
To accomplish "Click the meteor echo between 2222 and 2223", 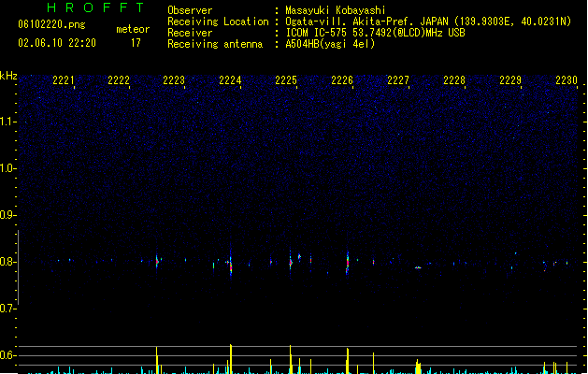I will point(157,262).
